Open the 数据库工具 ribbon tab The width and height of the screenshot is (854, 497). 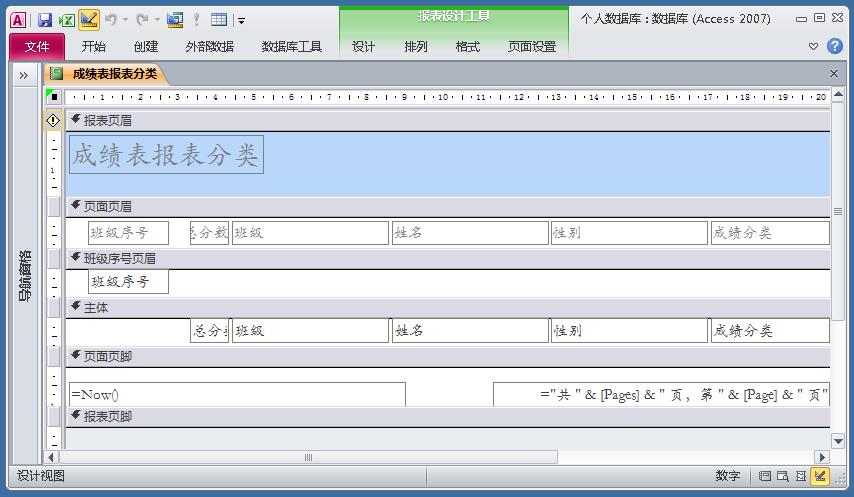tap(291, 47)
